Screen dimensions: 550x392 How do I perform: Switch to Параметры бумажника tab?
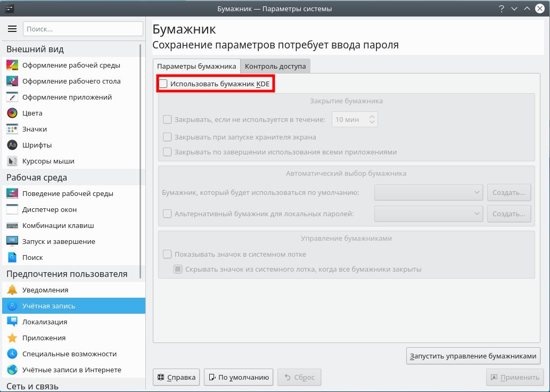(196, 66)
